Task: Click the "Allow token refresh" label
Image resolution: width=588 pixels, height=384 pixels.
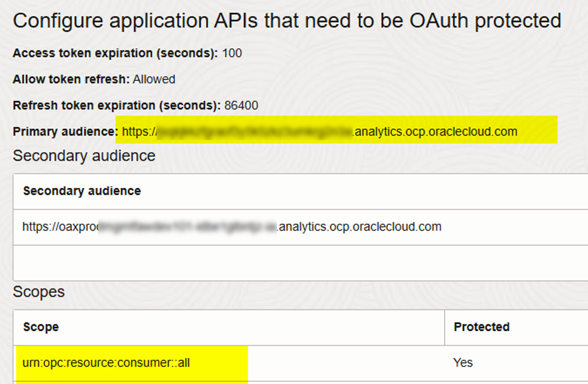Action: pyautogui.click(x=71, y=80)
